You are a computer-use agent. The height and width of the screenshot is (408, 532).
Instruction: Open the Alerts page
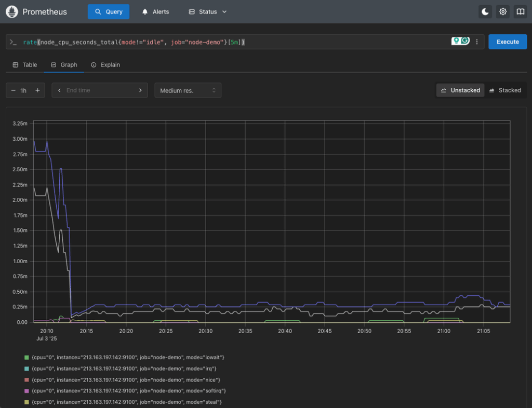click(155, 12)
